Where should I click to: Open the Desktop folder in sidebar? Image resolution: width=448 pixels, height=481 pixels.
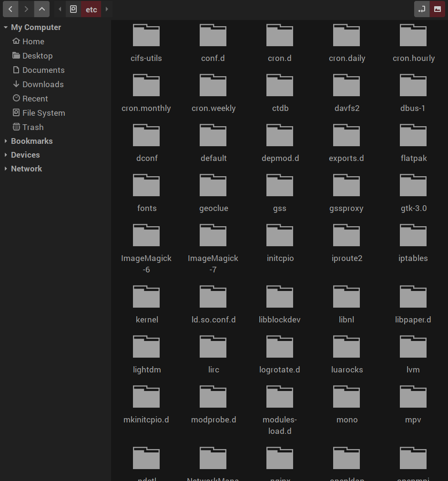tap(38, 56)
